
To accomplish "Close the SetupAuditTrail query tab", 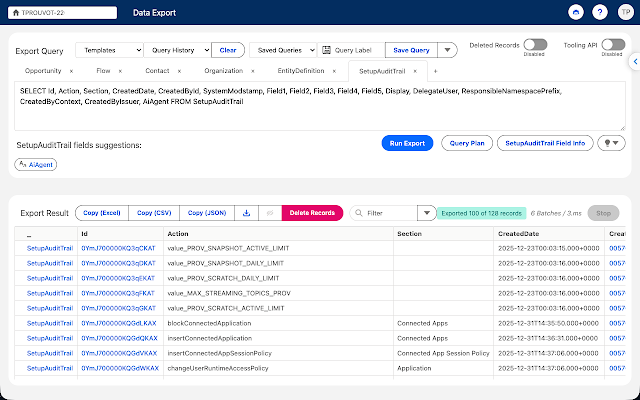I will point(415,71).
